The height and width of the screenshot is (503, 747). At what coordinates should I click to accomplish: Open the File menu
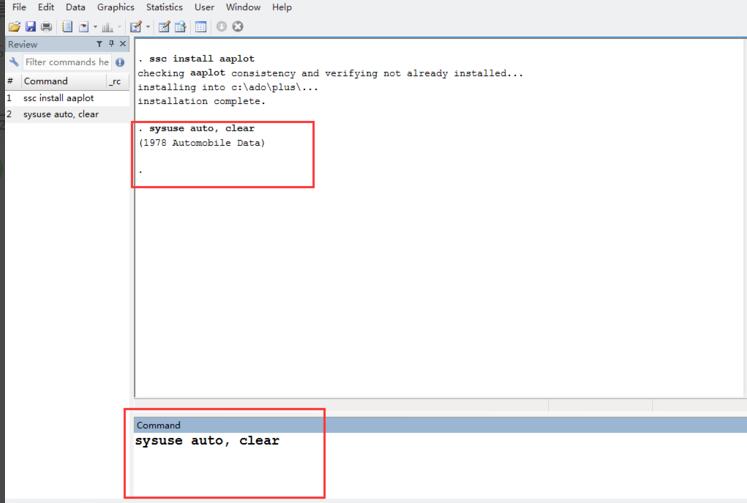click(x=19, y=7)
